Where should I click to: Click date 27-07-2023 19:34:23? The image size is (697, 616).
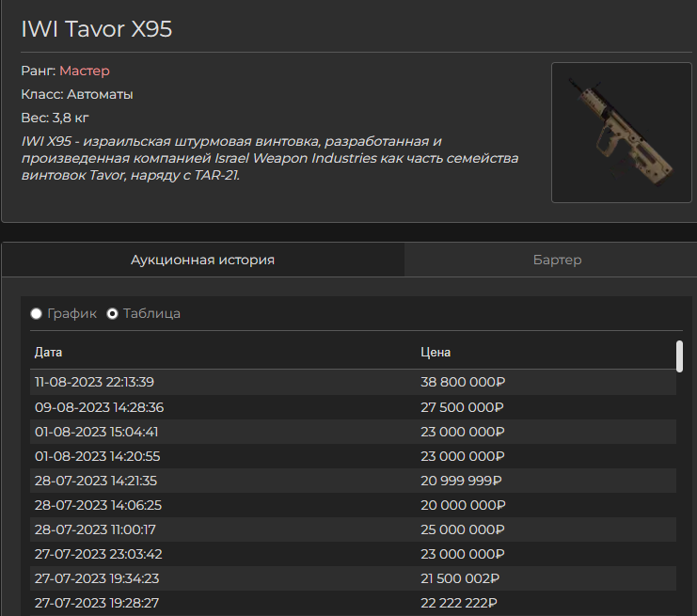point(97,578)
